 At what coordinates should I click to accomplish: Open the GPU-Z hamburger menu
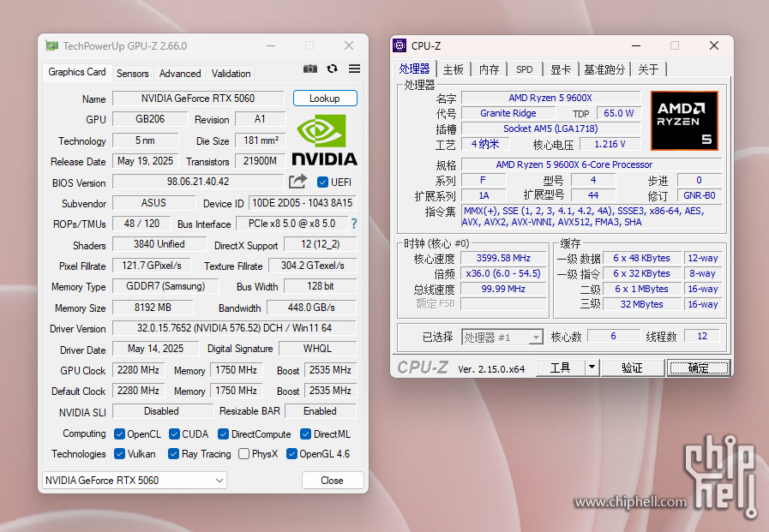pyautogui.click(x=355, y=69)
